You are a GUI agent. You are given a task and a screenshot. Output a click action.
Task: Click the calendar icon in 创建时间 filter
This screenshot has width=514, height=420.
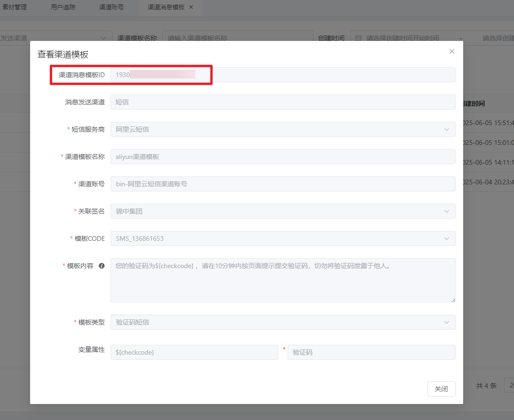(358, 38)
